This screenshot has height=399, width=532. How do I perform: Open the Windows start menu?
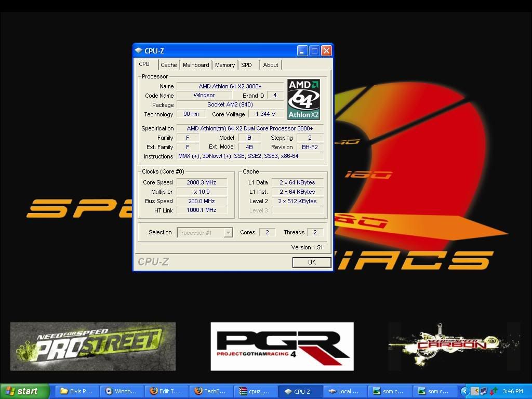pos(24,391)
